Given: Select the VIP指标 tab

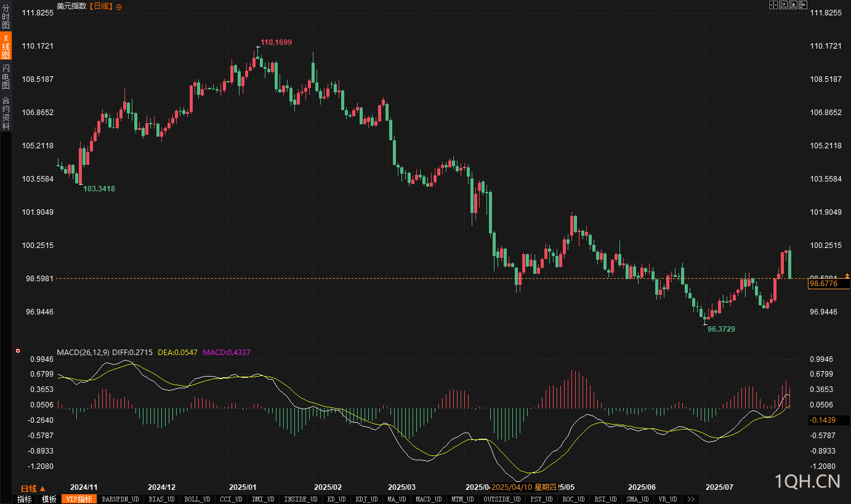Looking at the screenshot, I should point(79,499).
